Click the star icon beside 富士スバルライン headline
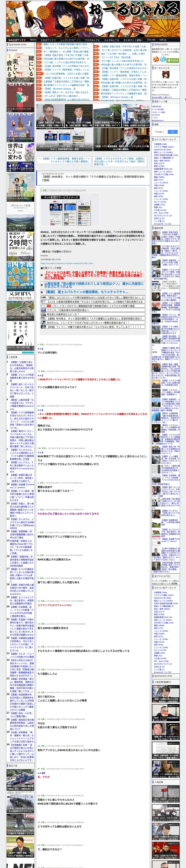Viewport: 186px width, 868px height. click(42, 292)
